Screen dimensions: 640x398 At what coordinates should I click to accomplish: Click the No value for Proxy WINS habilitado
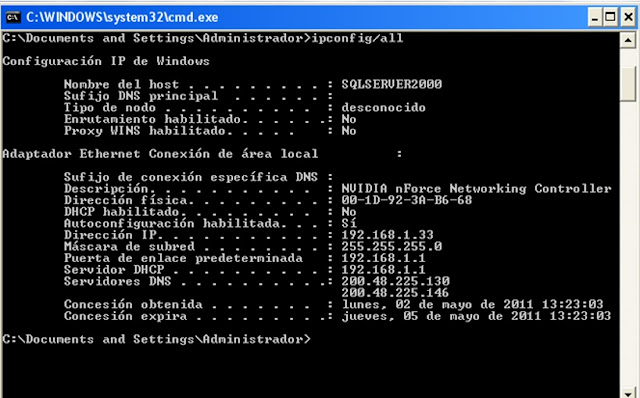(349, 131)
